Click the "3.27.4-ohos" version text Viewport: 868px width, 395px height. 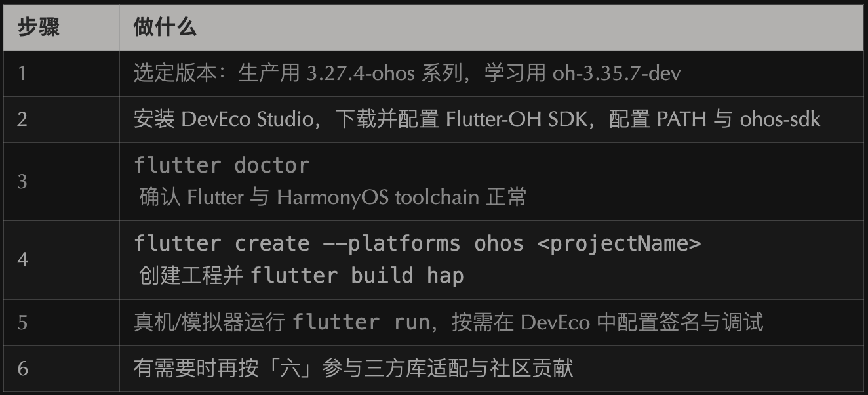coord(361,73)
